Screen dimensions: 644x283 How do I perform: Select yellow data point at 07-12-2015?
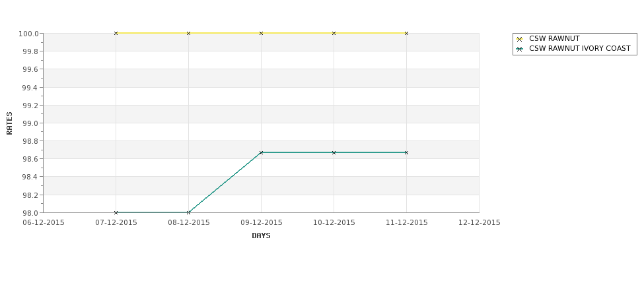click(x=116, y=33)
